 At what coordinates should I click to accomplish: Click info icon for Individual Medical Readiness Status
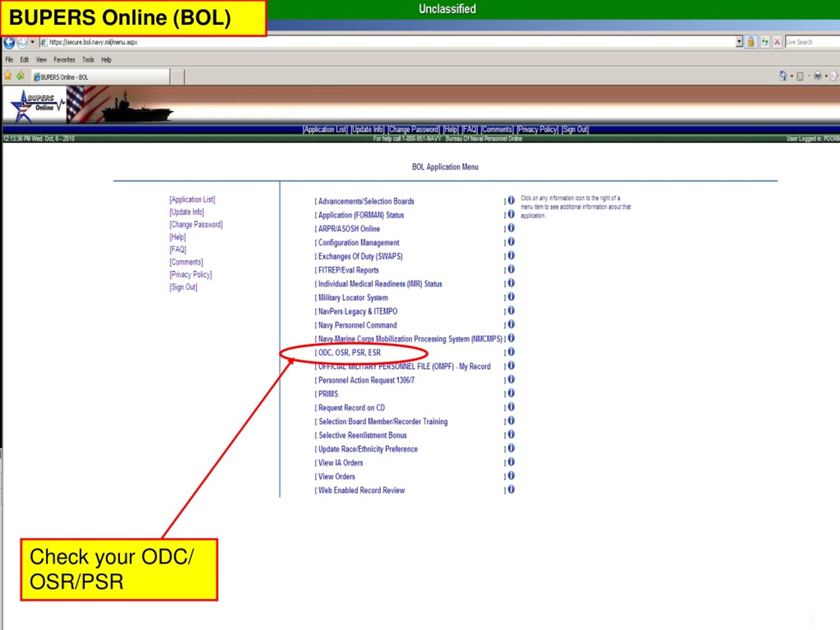point(511,283)
